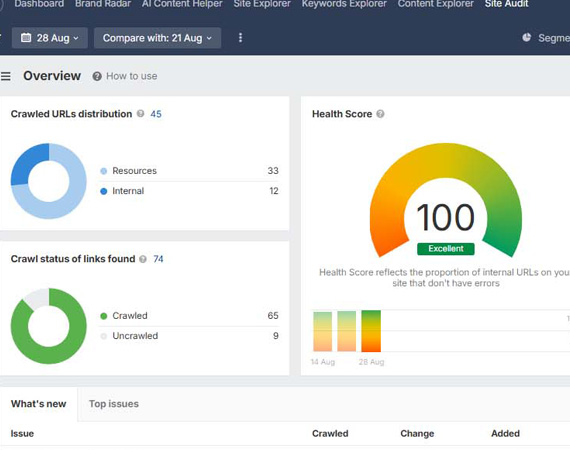Click the help icon next to Health Score
The width and height of the screenshot is (570, 450).
[x=380, y=114]
